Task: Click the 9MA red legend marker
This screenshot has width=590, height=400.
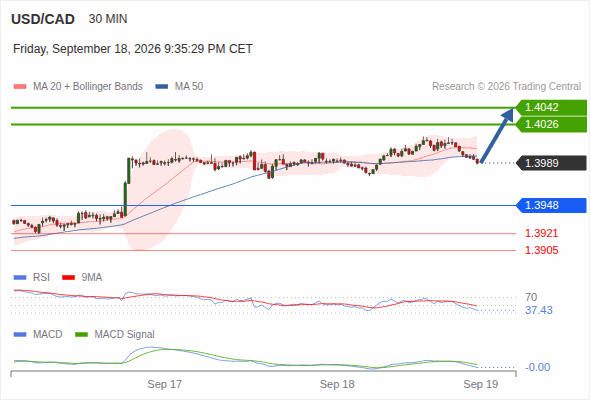Action: [x=68, y=278]
